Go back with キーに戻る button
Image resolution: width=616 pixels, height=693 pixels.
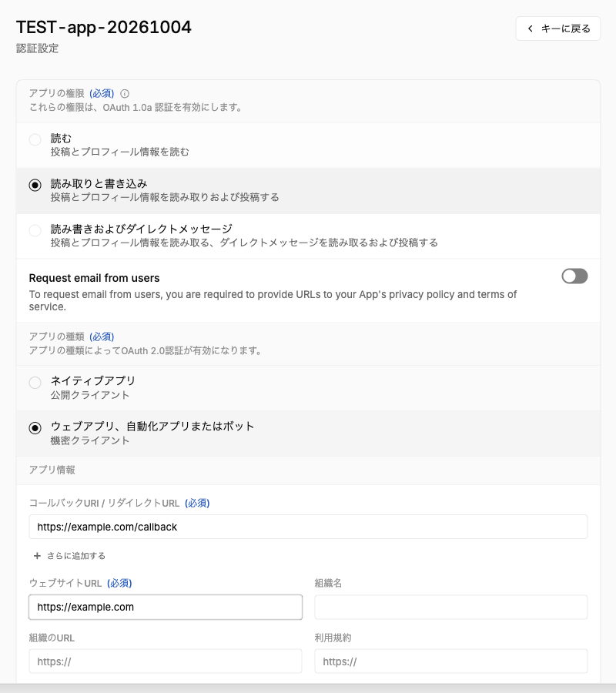(558, 28)
